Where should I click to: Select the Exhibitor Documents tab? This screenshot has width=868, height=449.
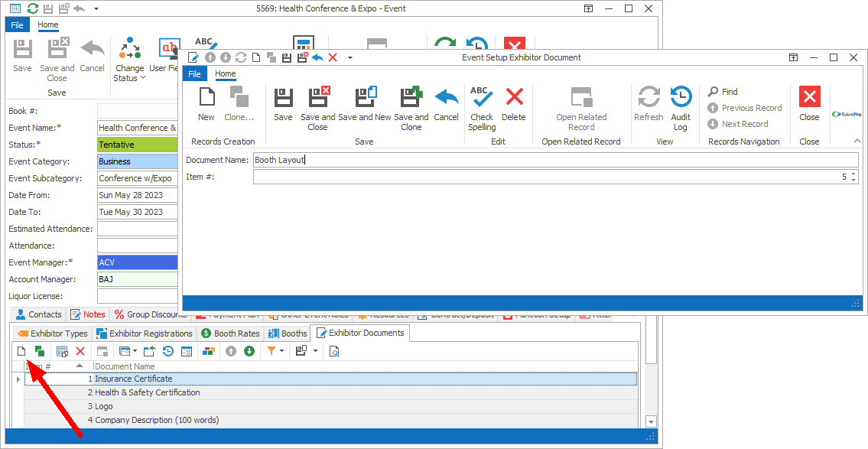tap(360, 333)
